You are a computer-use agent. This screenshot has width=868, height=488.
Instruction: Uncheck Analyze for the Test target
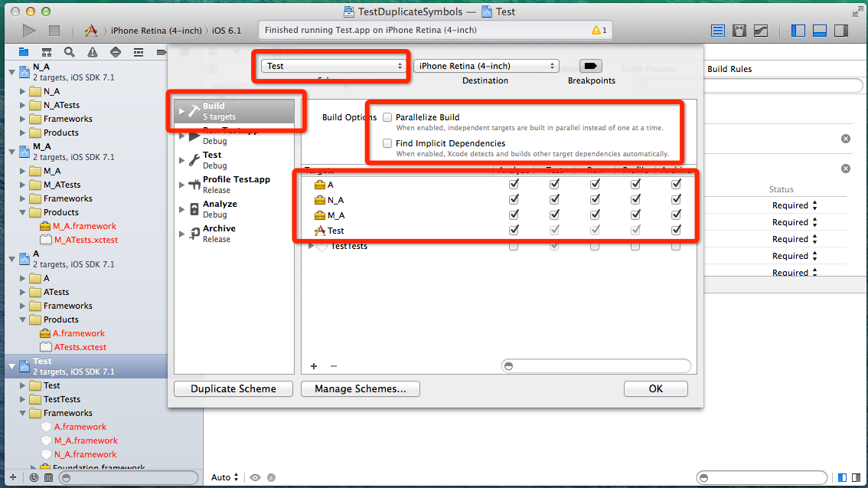[514, 230]
